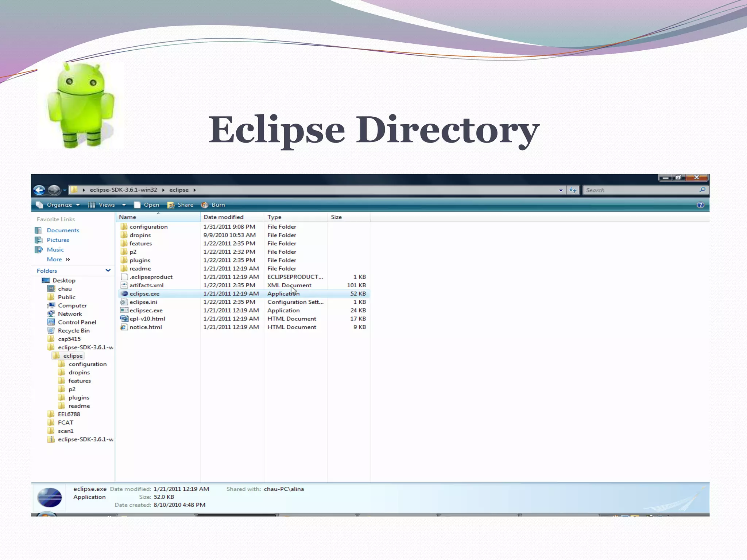Focus the Search input field

[640, 190]
